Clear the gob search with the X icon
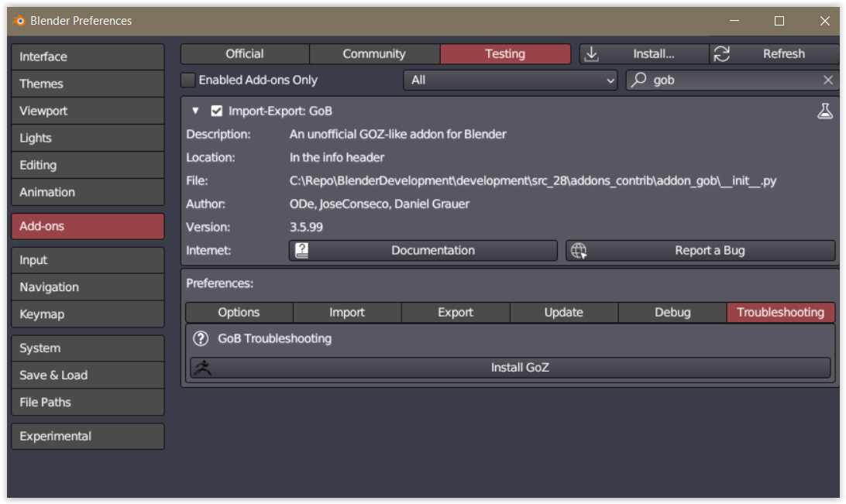 coord(828,80)
